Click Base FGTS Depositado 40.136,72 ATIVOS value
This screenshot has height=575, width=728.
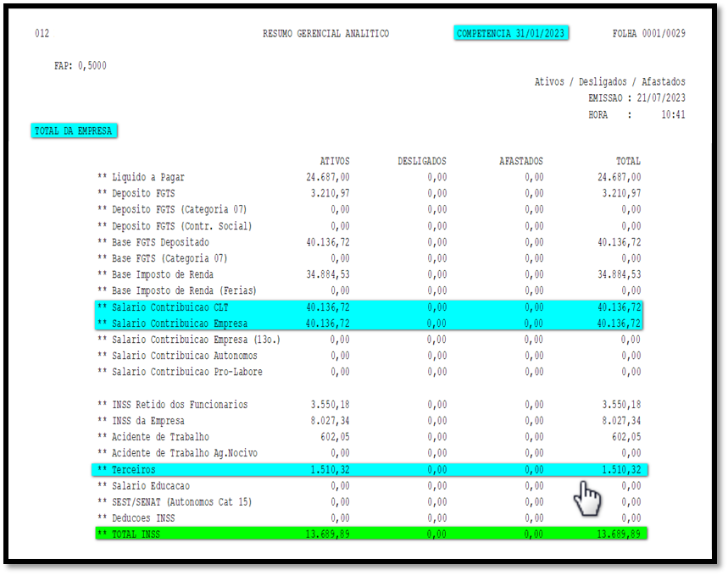click(x=328, y=242)
